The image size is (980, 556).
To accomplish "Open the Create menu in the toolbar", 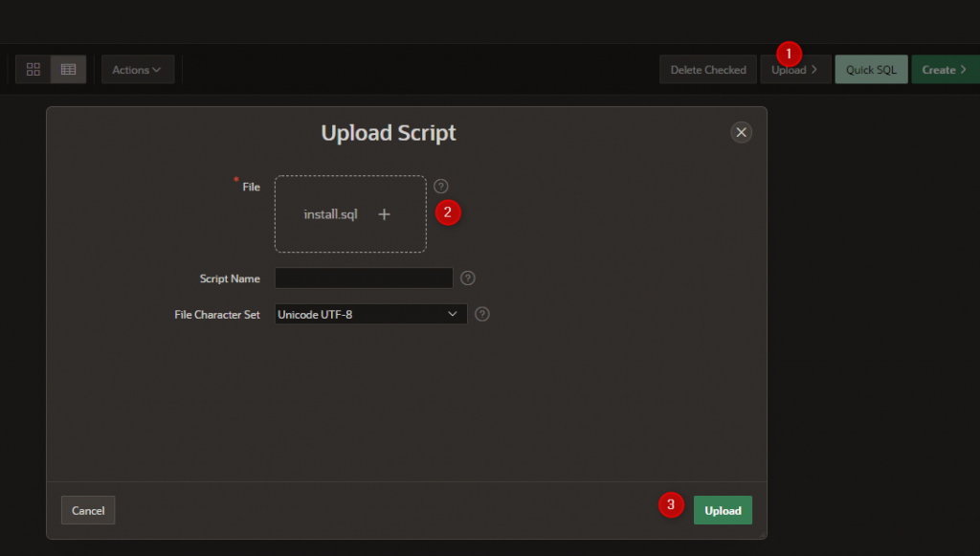I will pos(945,70).
